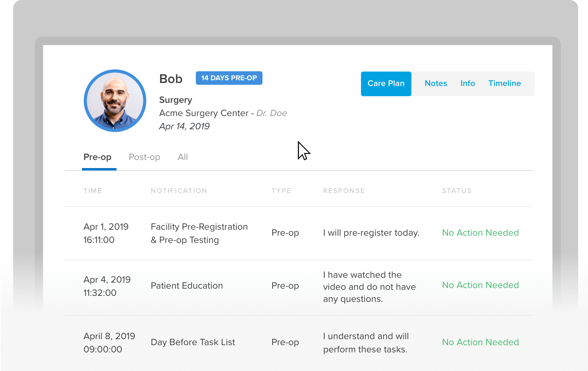The image size is (588, 371).
Task: Click the RESPONSE column header
Action: (344, 191)
